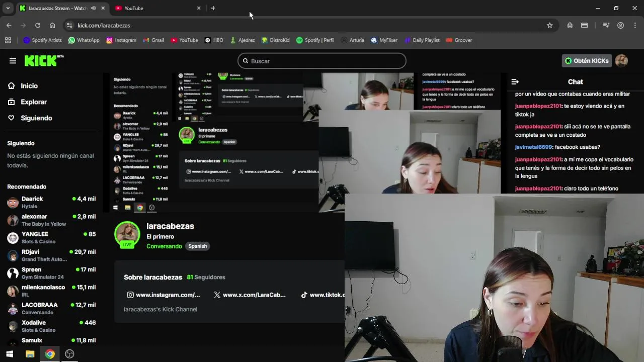The image size is (644, 362).
Task: Open the media control icon
Action: 606,25
